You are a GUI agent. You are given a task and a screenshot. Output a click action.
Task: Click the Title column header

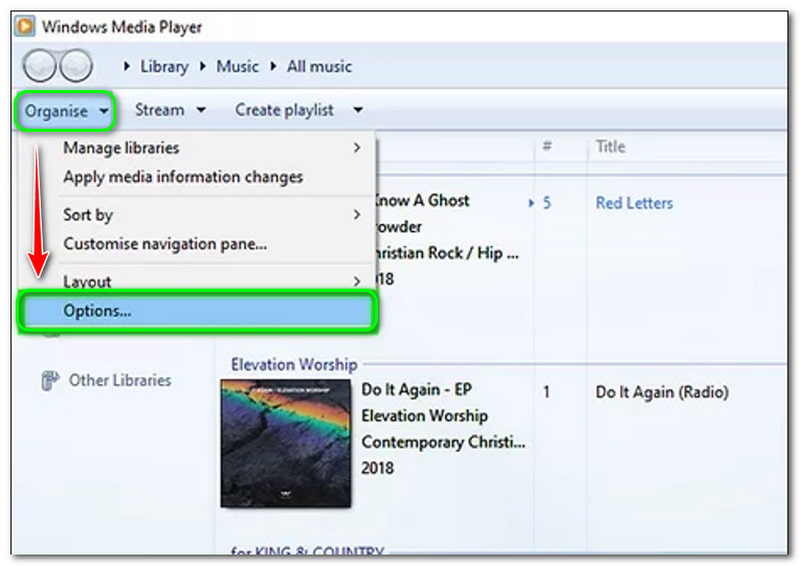pos(610,147)
